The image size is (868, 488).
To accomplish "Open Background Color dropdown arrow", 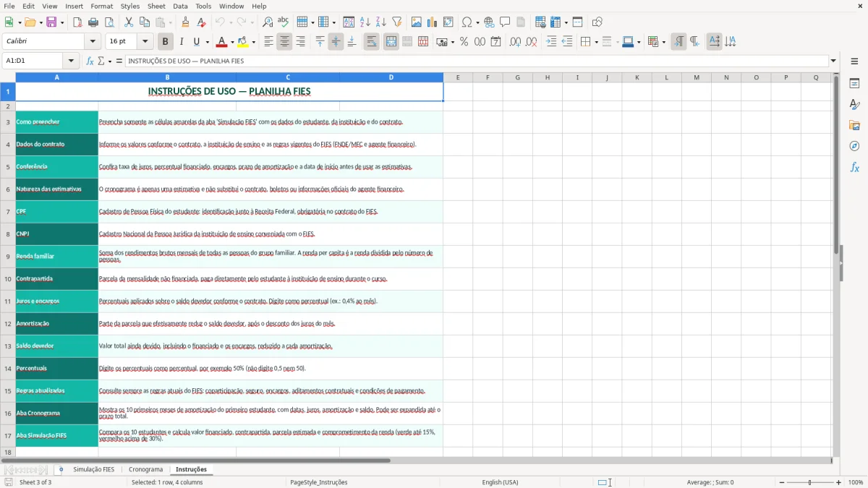I will 253,42.
